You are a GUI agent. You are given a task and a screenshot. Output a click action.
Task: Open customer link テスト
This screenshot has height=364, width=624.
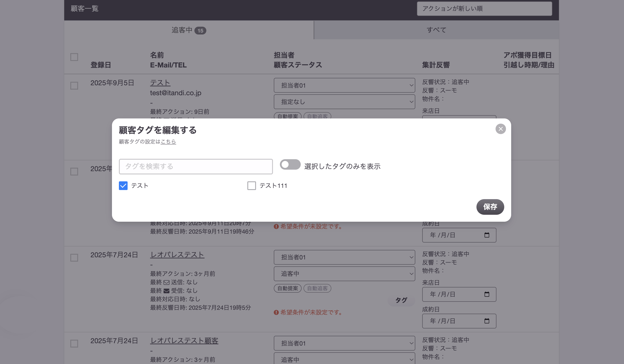160,83
